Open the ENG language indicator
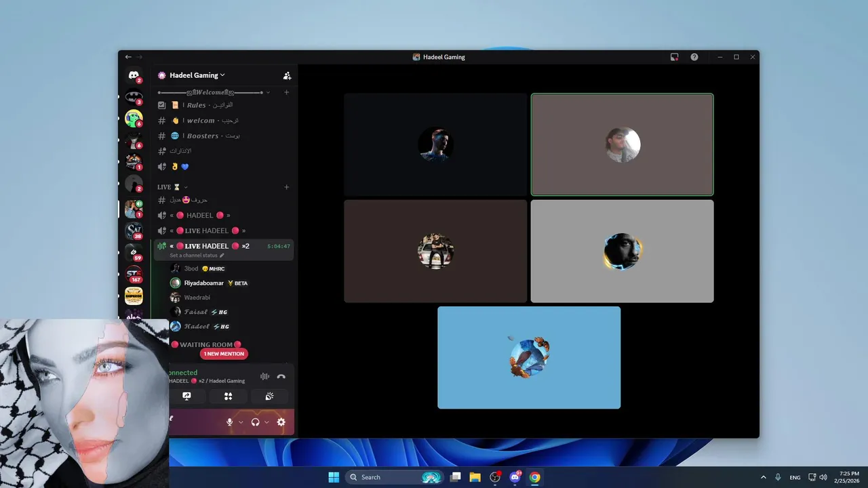This screenshot has height=488, width=868. (x=795, y=477)
